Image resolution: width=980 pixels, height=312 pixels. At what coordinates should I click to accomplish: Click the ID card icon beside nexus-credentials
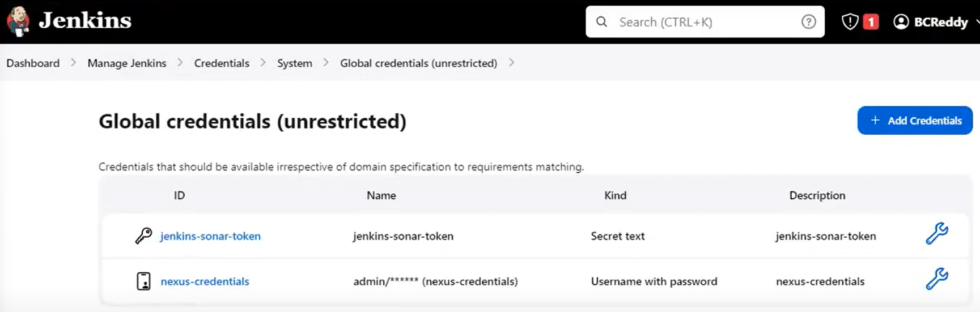pos(144,281)
